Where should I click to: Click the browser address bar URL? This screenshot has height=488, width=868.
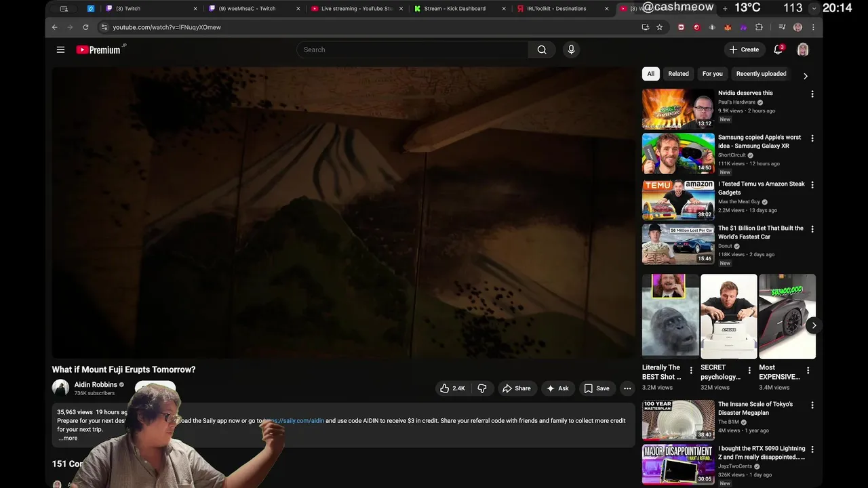tap(167, 27)
